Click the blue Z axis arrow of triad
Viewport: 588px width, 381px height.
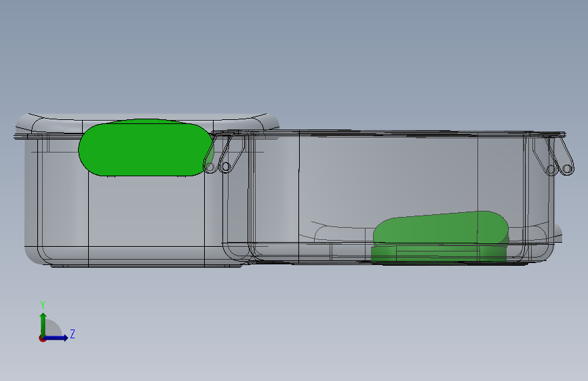(x=56, y=338)
